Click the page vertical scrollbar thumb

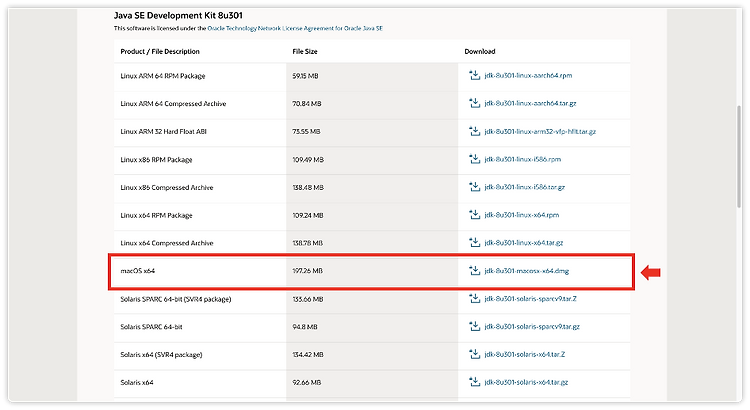[739, 156]
